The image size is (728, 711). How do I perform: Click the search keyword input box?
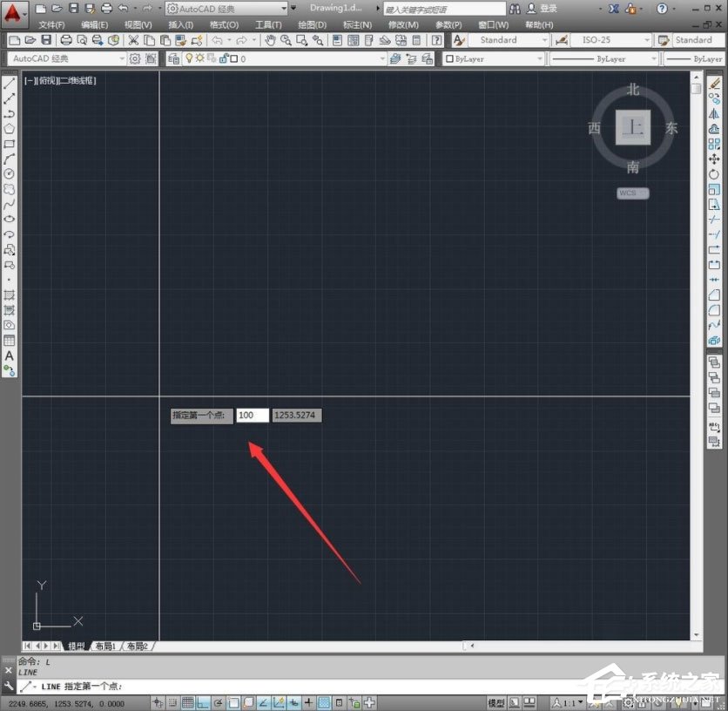pos(444,9)
